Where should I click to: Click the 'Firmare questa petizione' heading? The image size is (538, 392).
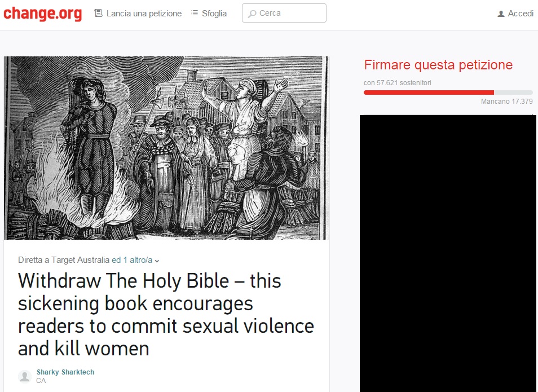tap(438, 65)
